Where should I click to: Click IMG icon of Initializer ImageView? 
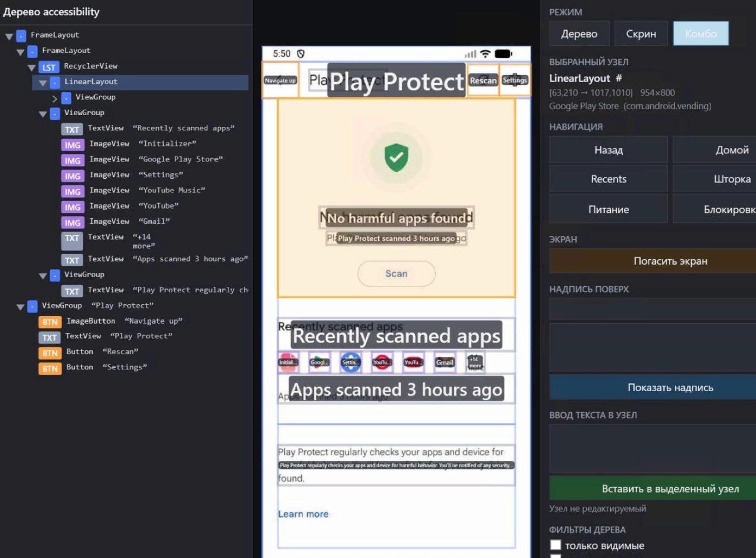tap(72, 145)
